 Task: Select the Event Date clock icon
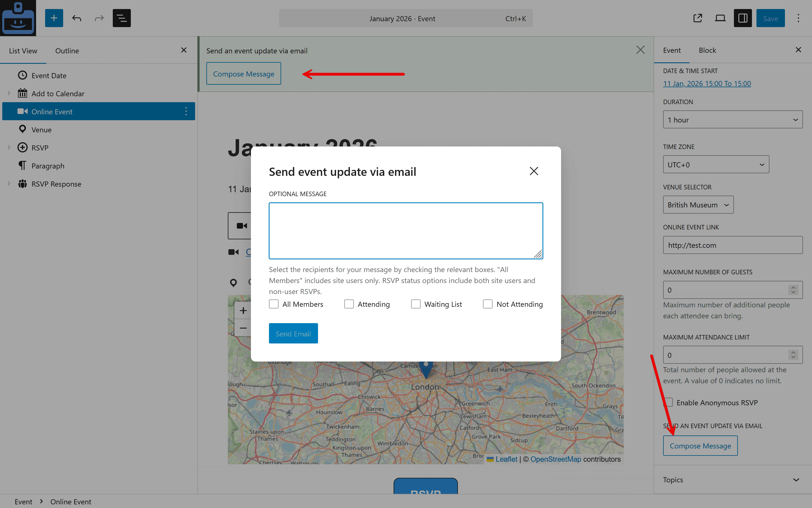(x=23, y=75)
